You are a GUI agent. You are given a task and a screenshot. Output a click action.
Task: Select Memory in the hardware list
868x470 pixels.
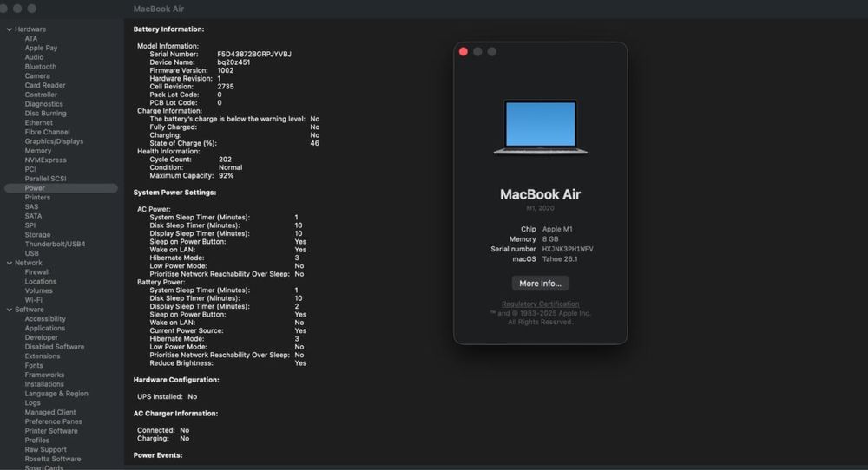coord(37,151)
